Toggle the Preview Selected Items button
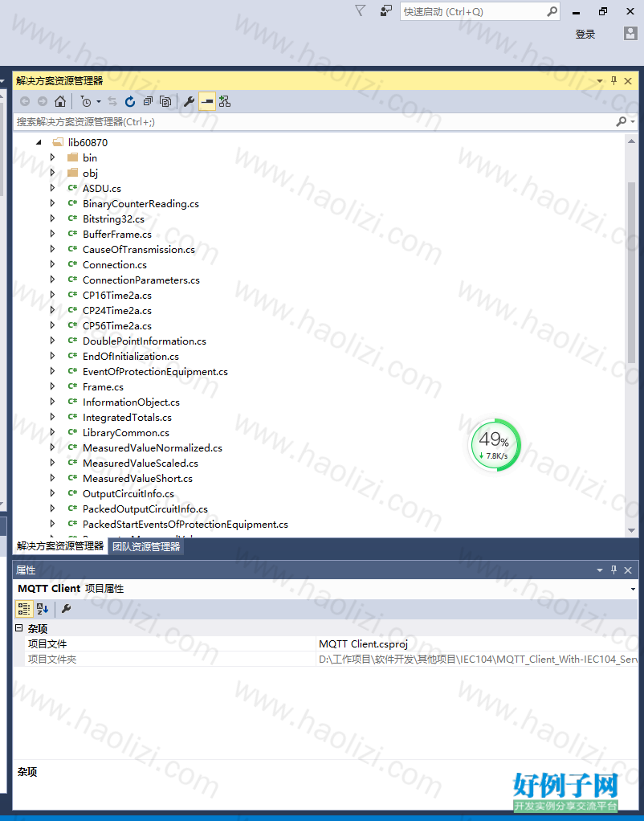 pyautogui.click(x=207, y=101)
